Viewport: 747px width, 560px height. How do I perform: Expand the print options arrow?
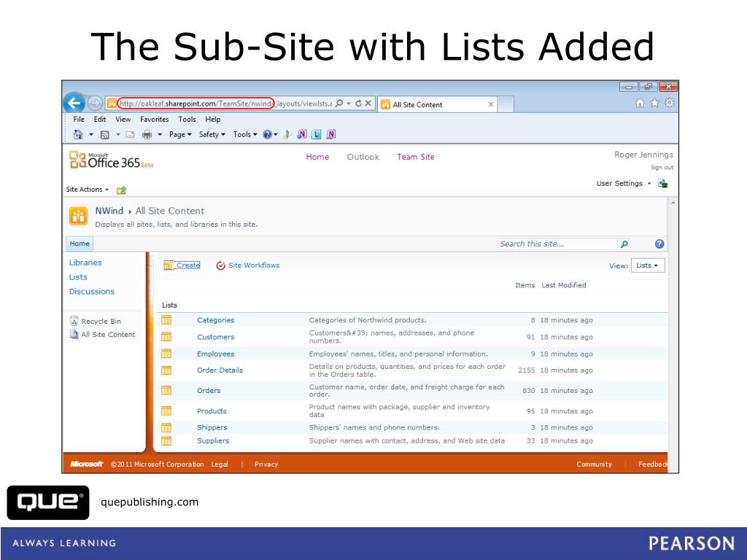point(160,135)
